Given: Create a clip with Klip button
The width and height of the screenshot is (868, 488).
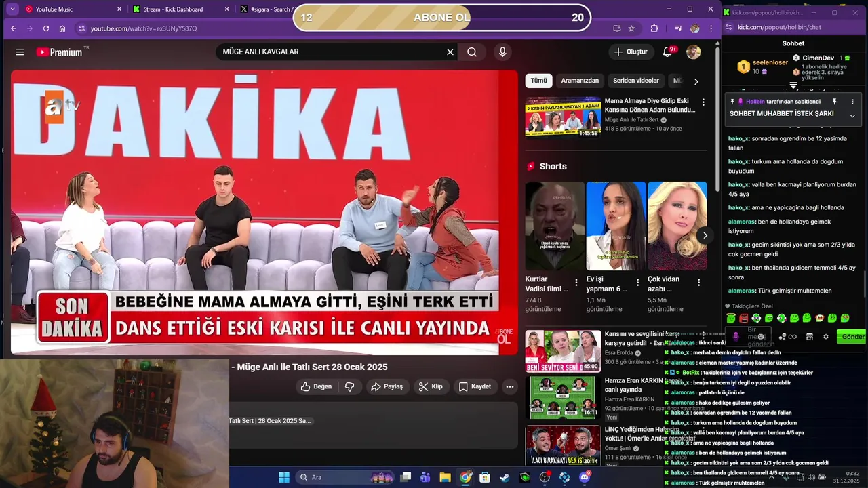Looking at the screenshot, I should point(431,386).
